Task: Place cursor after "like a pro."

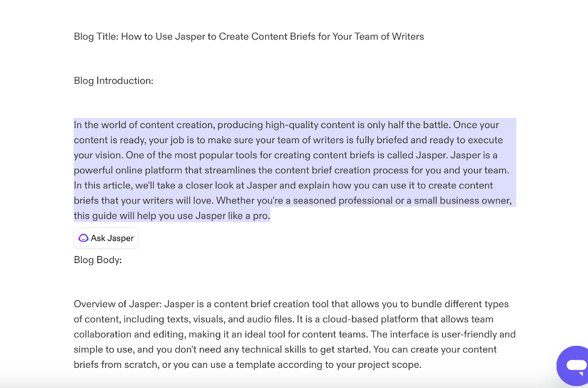Action: click(270, 215)
